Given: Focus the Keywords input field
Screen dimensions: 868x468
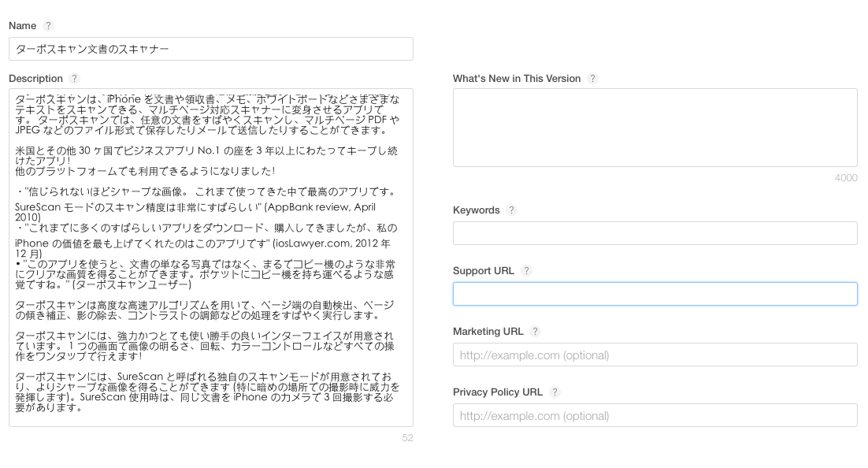Looking at the screenshot, I should pyautogui.click(x=655, y=233).
